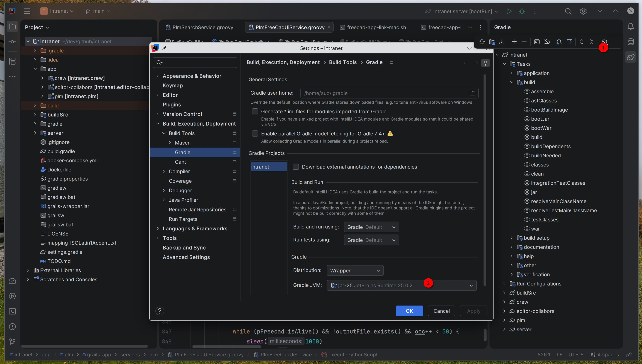Select intranet in Gradle Projects list
Viewport: 642px width, 364px height.
click(269, 167)
